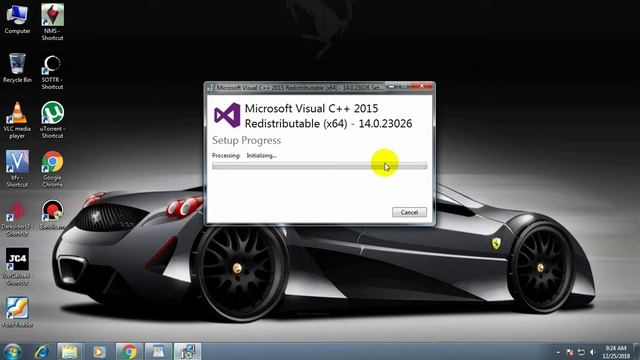The width and height of the screenshot is (640, 360).
Task: Click the Visual Studio logo in installer
Action: (x=227, y=115)
